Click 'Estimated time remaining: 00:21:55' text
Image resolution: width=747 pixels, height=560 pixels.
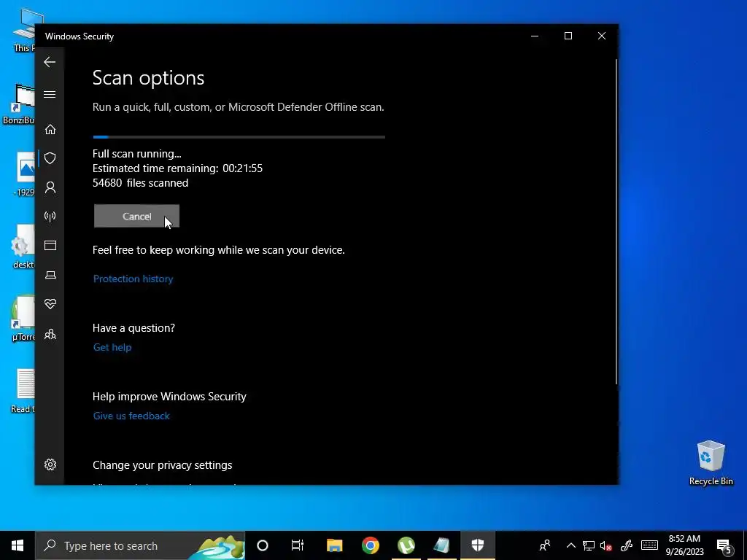click(x=177, y=168)
